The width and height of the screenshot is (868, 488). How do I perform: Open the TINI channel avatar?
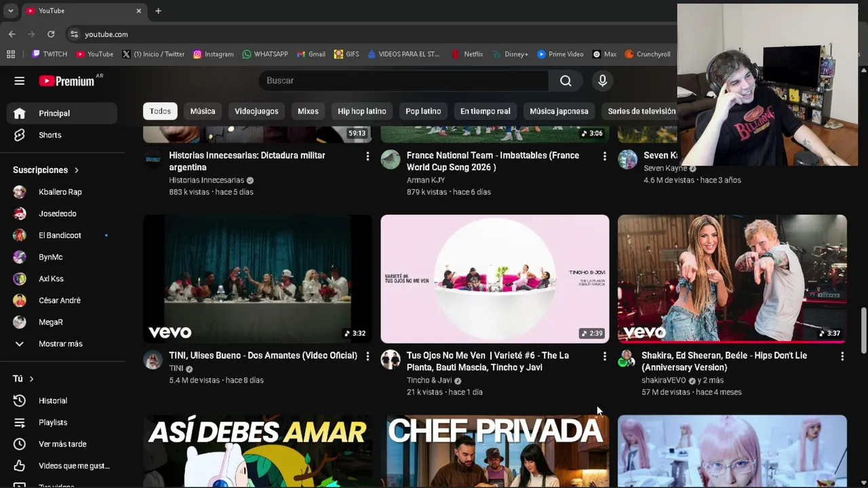153,360
